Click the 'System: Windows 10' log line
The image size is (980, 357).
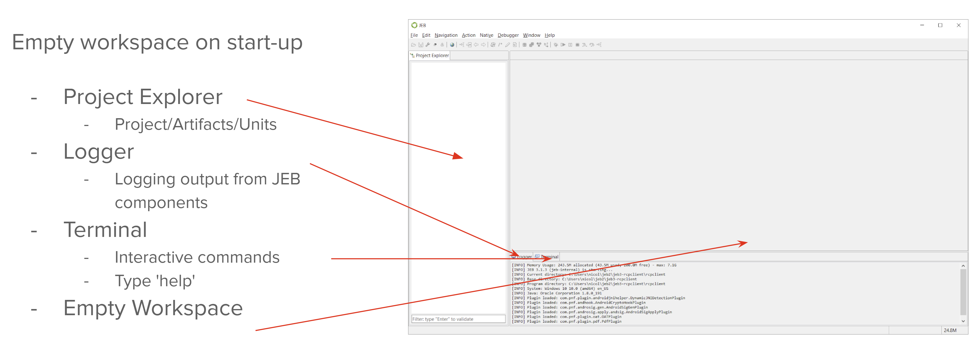[x=560, y=289]
